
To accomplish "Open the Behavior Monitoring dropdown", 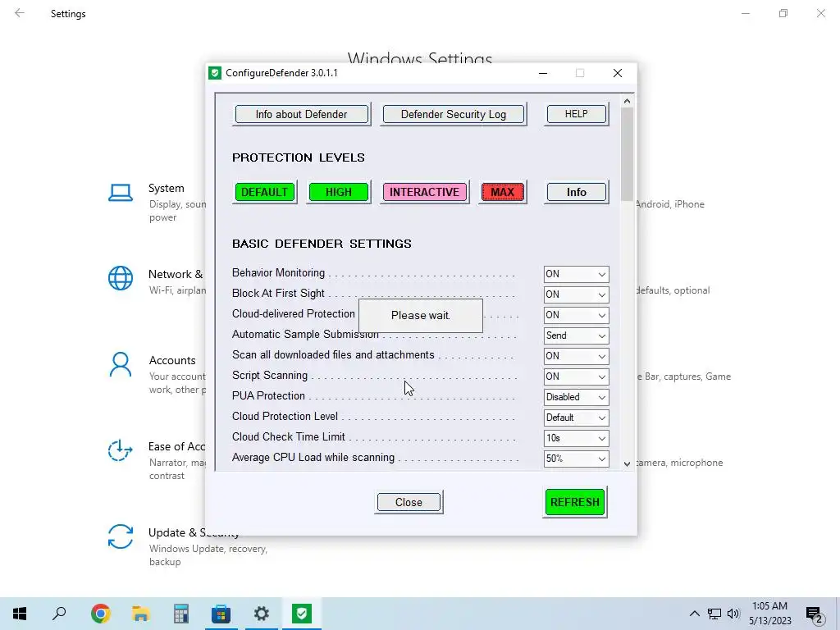I will tap(577, 274).
